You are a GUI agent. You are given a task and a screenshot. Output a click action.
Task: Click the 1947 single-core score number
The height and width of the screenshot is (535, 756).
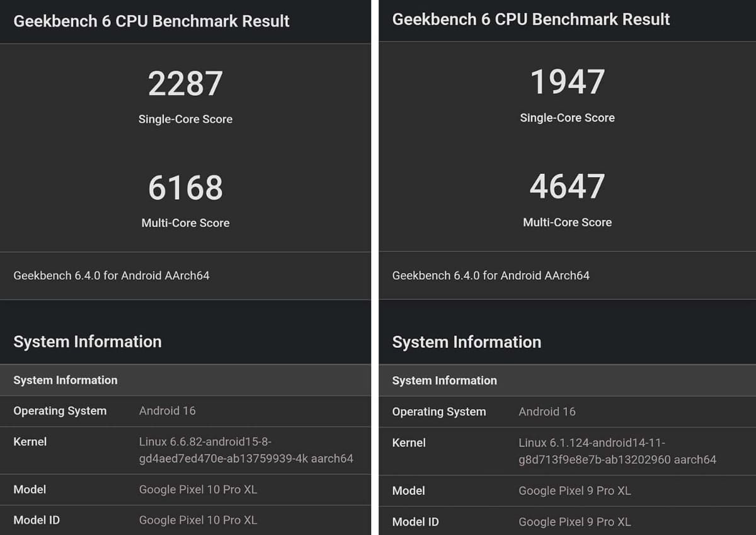pyautogui.click(x=567, y=83)
